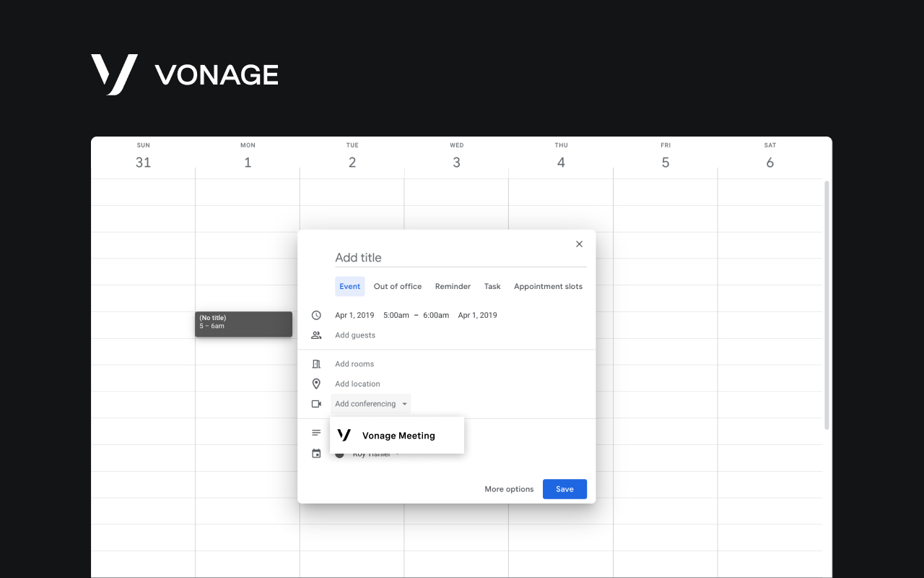Click the Vonage V logo
The image size is (924, 578).
[114, 74]
